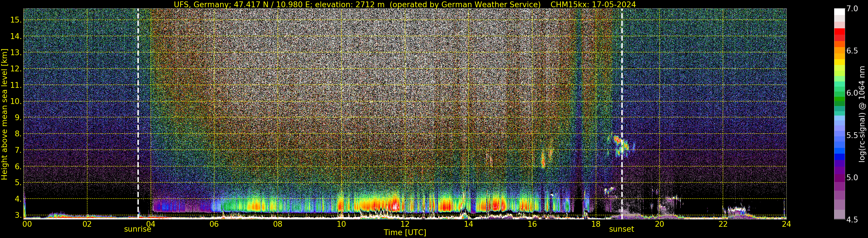Click the colorbar '5.0' value label

tap(852, 177)
